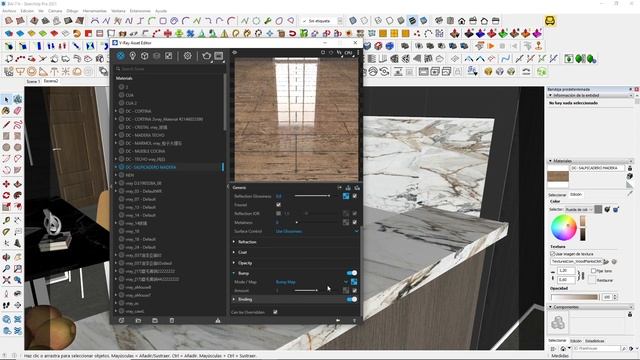
Task: Toggle Usar imagen de textura checkbox
Action: [x=553, y=253]
